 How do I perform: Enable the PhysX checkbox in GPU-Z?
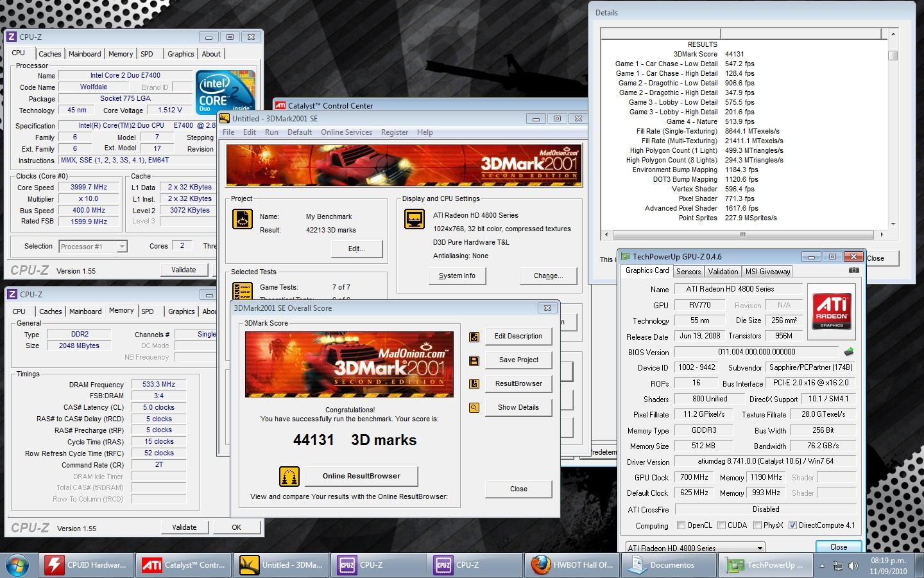click(x=757, y=525)
